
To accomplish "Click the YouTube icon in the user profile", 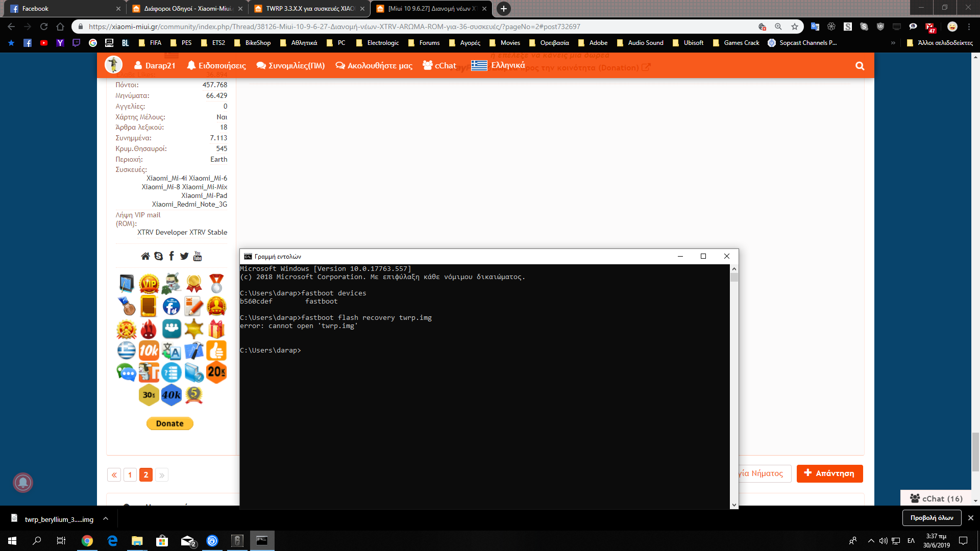I will click(x=198, y=256).
